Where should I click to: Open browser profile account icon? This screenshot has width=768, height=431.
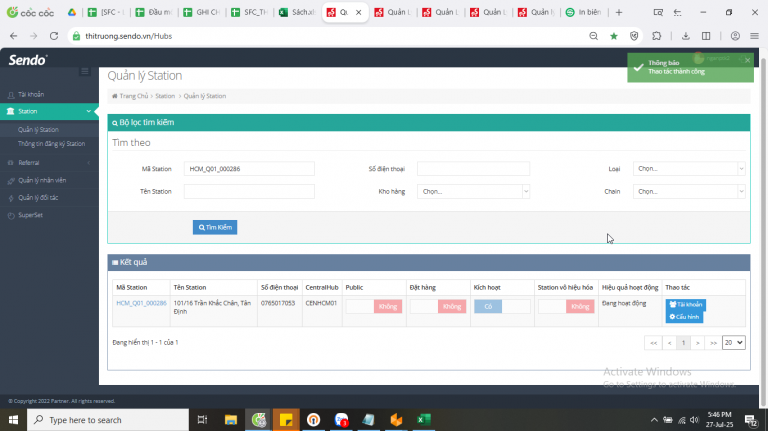[735, 36]
